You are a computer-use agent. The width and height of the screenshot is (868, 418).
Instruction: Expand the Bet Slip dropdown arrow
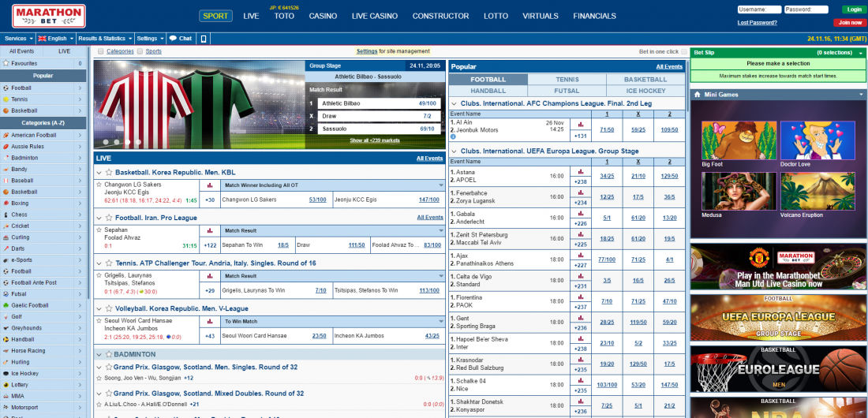click(861, 53)
